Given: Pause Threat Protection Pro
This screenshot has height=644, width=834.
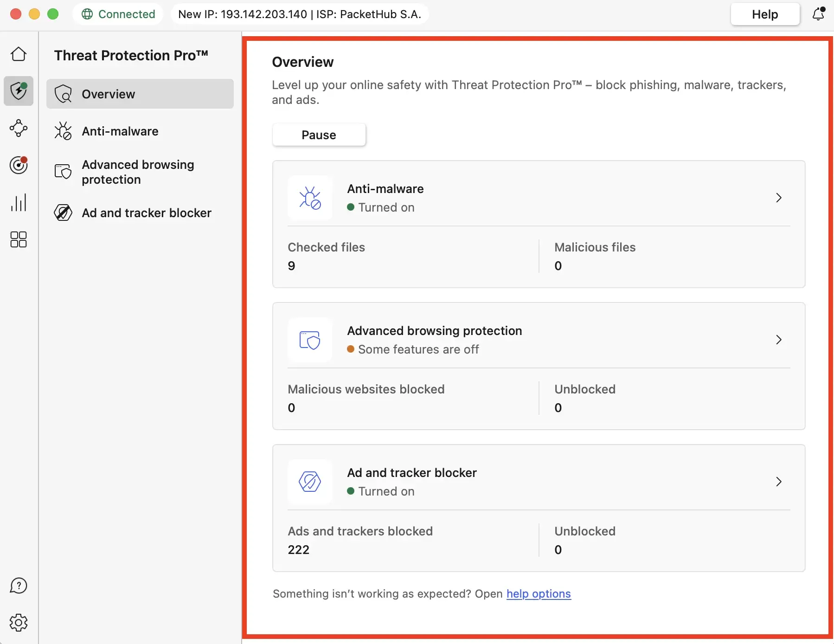Looking at the screenshot, I should pos(319,135).
